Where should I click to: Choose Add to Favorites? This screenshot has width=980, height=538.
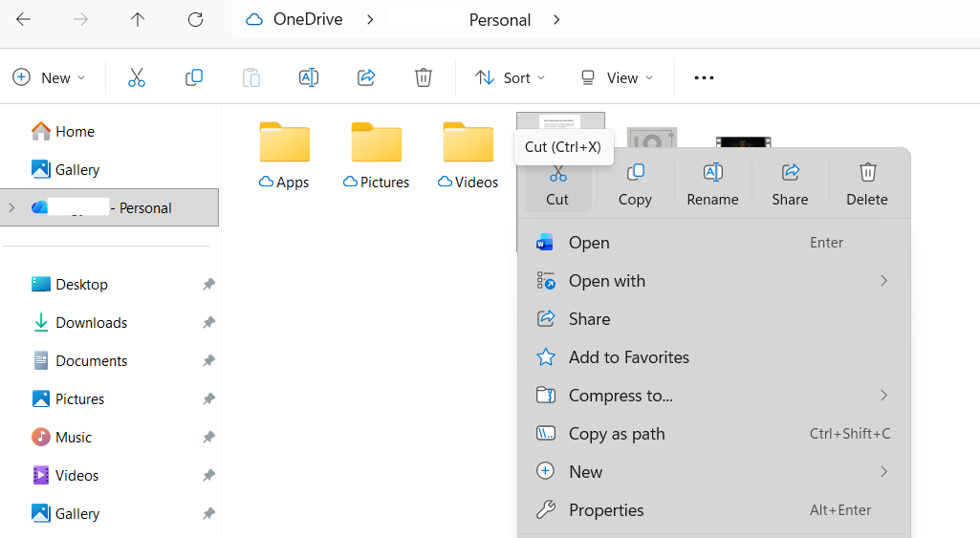click(x=714, y=356)
